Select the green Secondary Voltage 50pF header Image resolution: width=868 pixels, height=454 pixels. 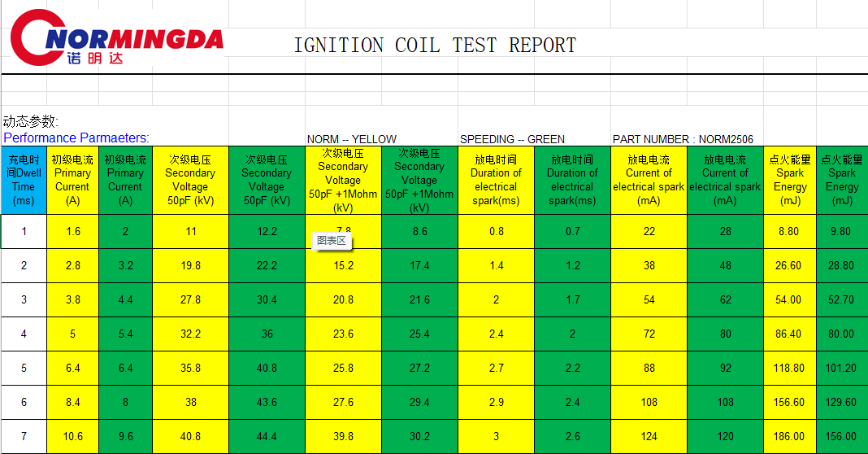267,180
